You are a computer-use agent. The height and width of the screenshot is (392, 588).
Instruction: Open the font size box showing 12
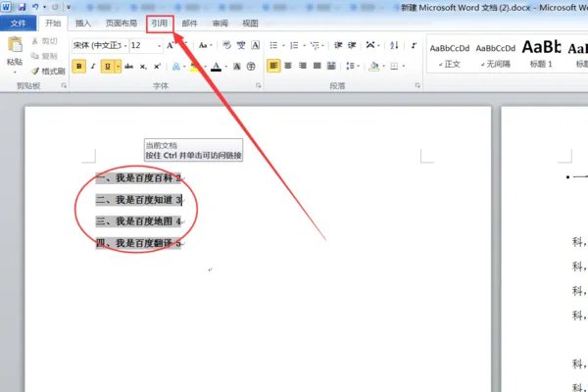[146, 45]
